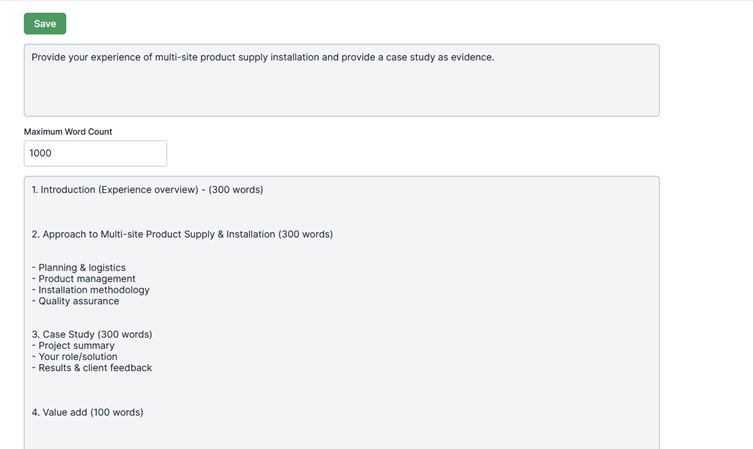753x449 pixels.
Task: Place cursor on "3. Case Study" heading
Action: [x=63, y=334]
